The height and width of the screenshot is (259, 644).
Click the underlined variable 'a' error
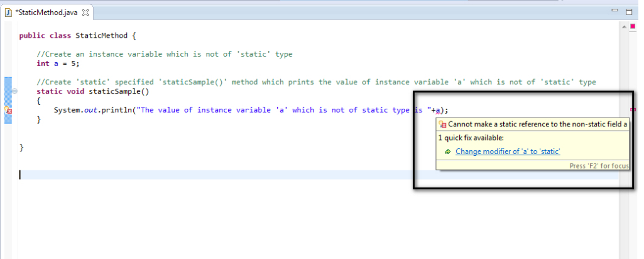438,110
